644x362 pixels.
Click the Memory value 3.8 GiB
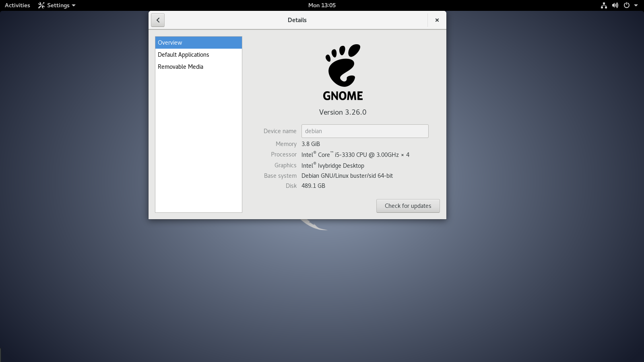pos(311,144)
